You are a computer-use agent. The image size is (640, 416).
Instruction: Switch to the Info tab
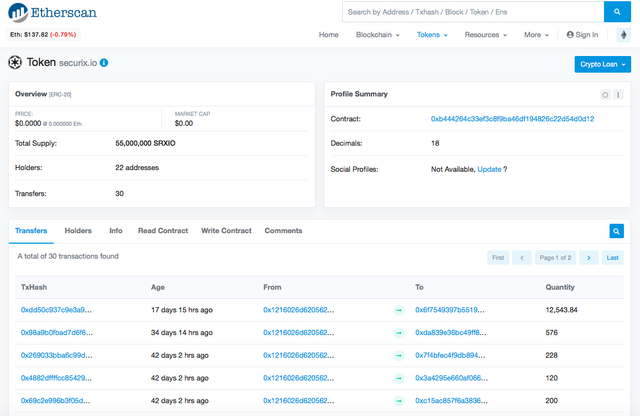(116, 231)
